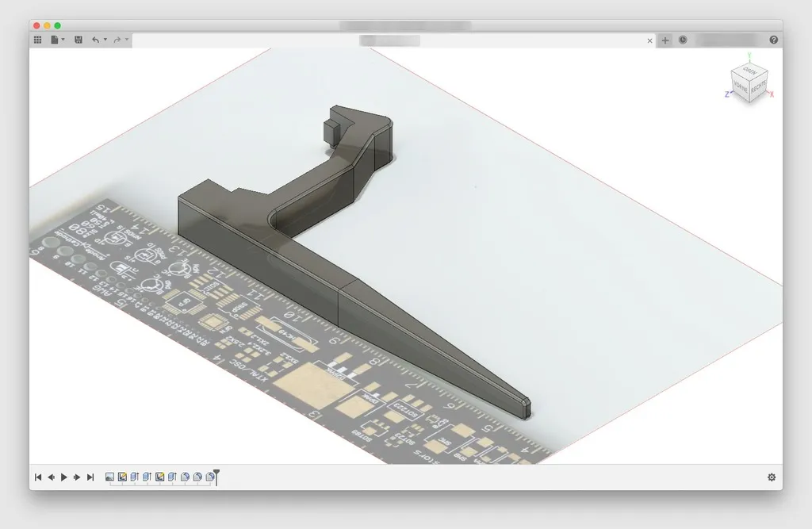812x529 pixels.
Task: Select the open document tab
Action: (394, 40)
